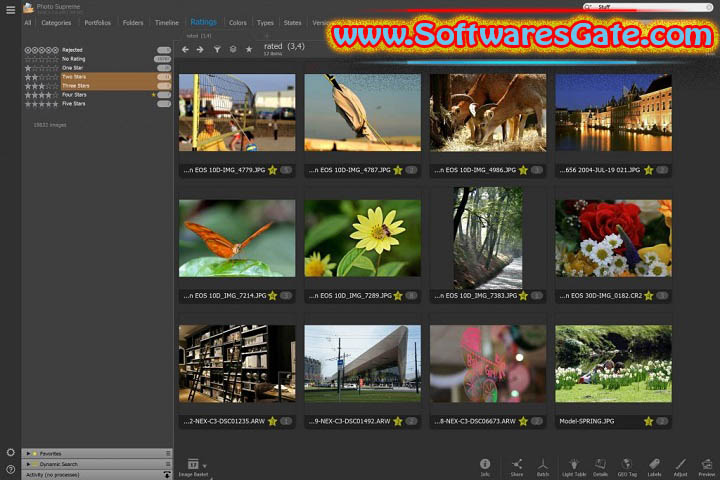Open the Image Basket
Viewport: 720px width, 480px height.
(193, 467)
